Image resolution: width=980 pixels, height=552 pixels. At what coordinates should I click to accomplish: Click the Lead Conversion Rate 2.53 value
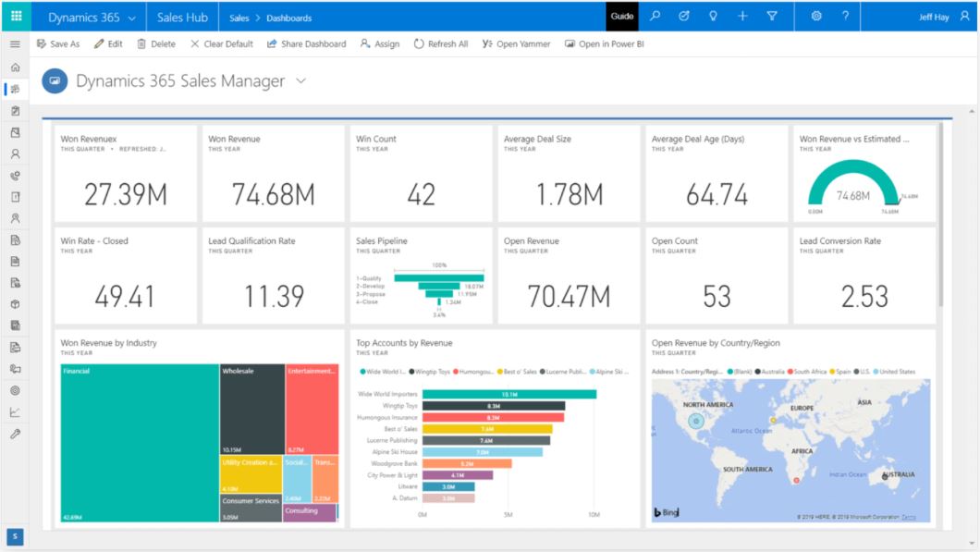(x=864, y=296)
